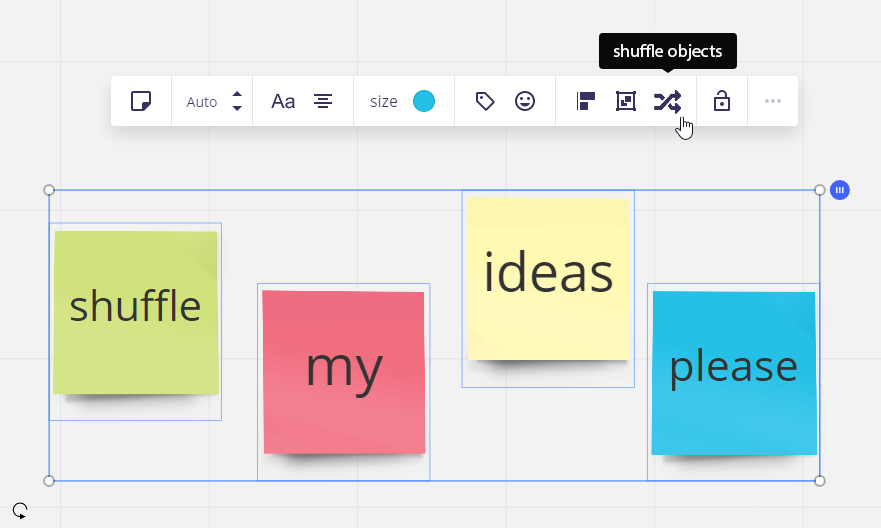
Task: Toggle the lock icon for selection
Action: (722, 101)
